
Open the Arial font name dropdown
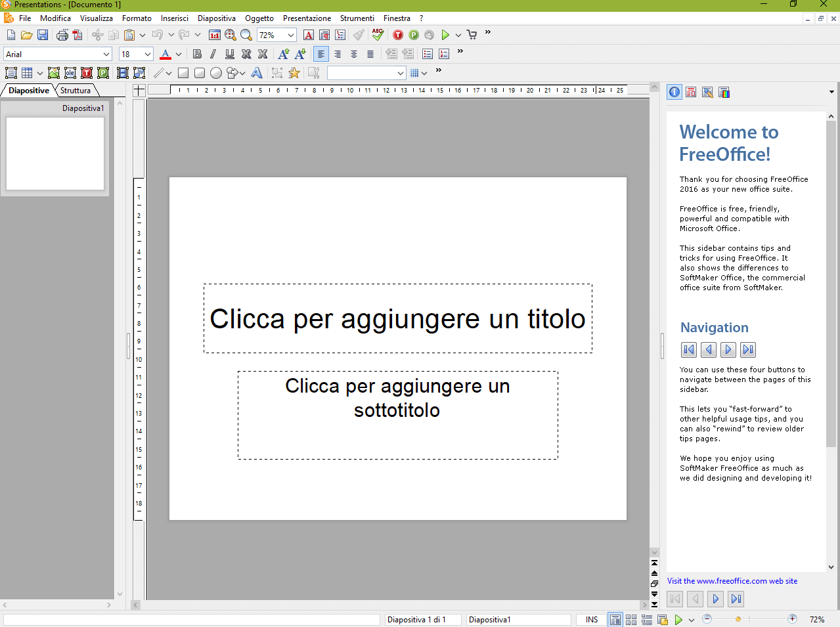pos(106,54)
